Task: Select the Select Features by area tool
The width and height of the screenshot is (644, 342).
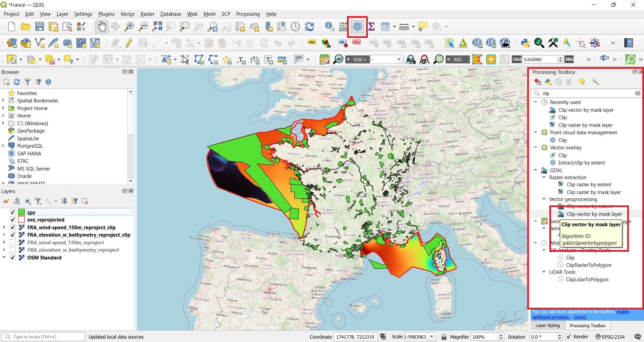Action: click(11, 59)
